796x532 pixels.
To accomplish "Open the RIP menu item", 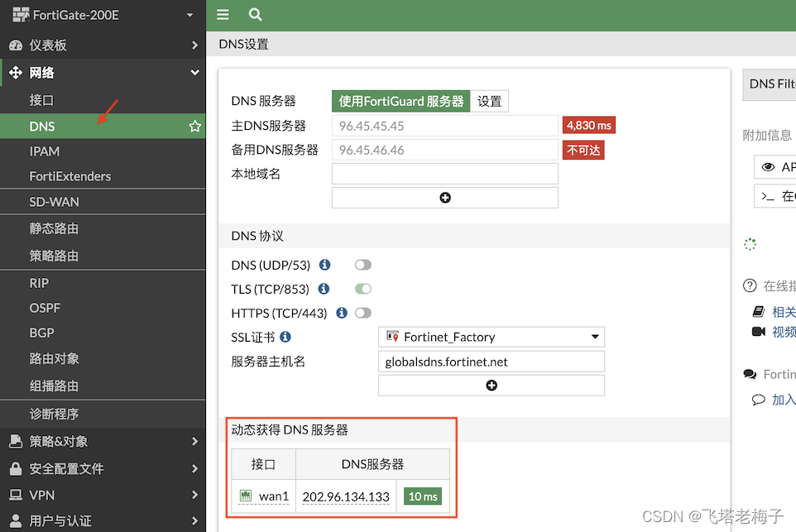I will (x=103, y=283).
